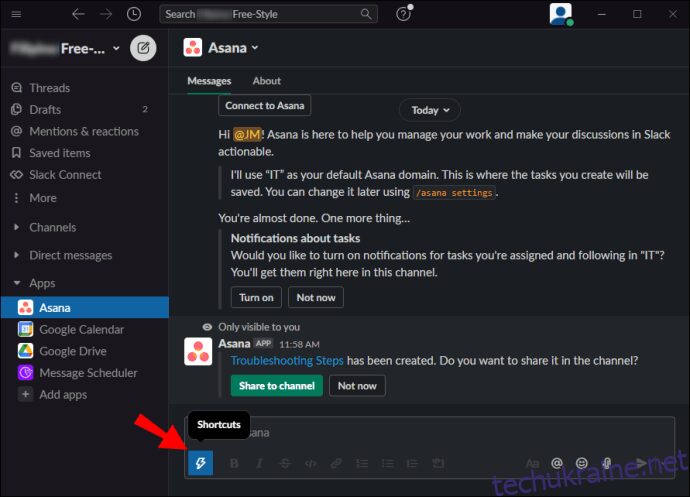Open Mentions & reactions
This screenshot has width=690, height=497.
coord(84,131)
